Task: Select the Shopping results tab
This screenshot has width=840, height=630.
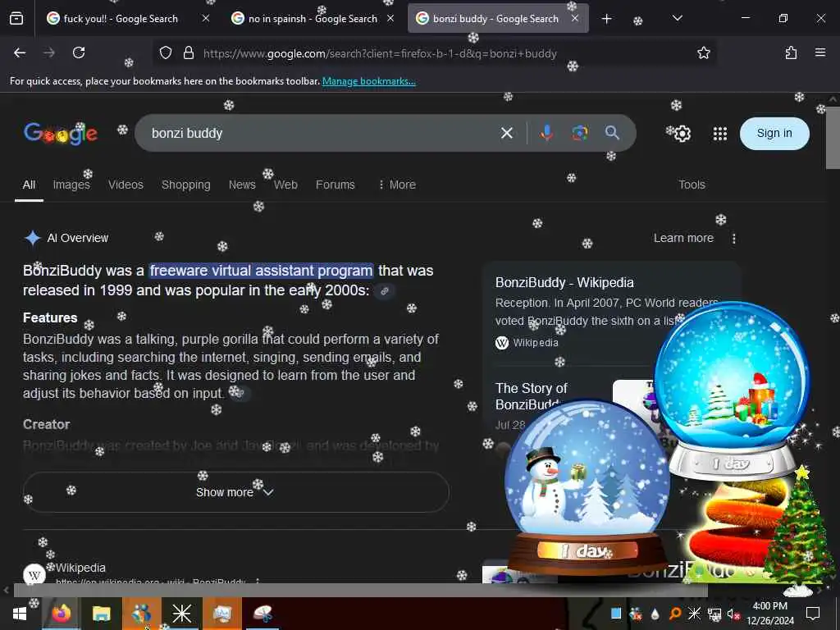Action: click(x=186, y=185)
